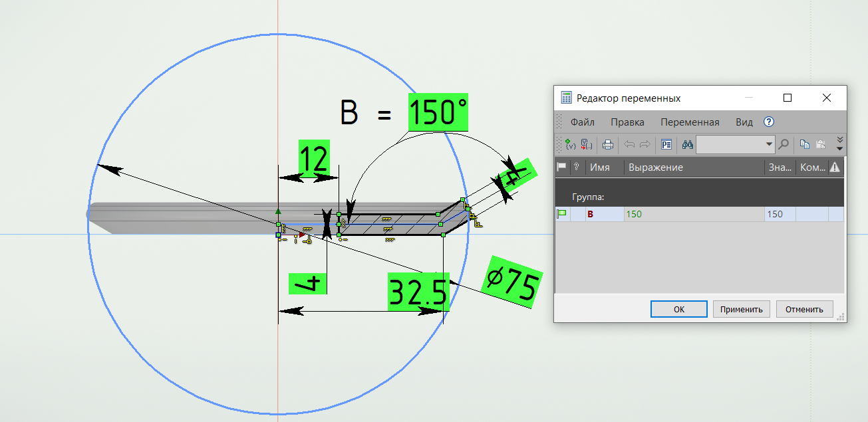Open the search field dropdown arrow
This screenshot has width=868, height=422.
click(x=770, y=144)
